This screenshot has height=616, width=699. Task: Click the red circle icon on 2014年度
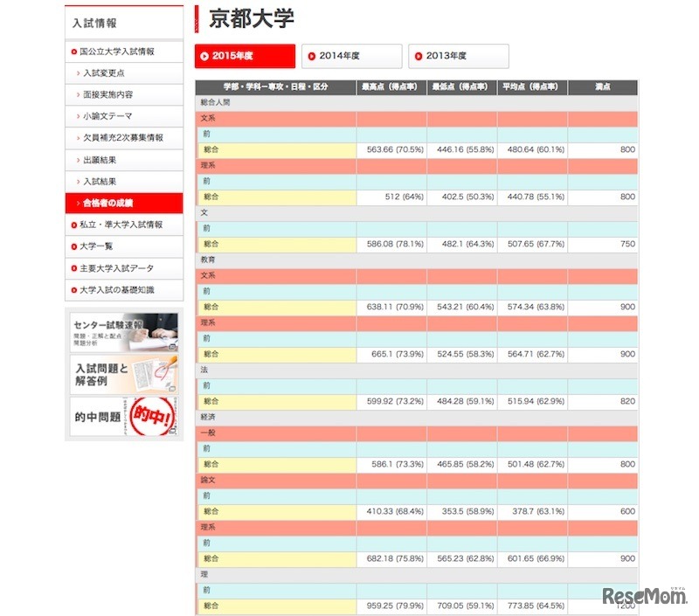coord(312,56)
